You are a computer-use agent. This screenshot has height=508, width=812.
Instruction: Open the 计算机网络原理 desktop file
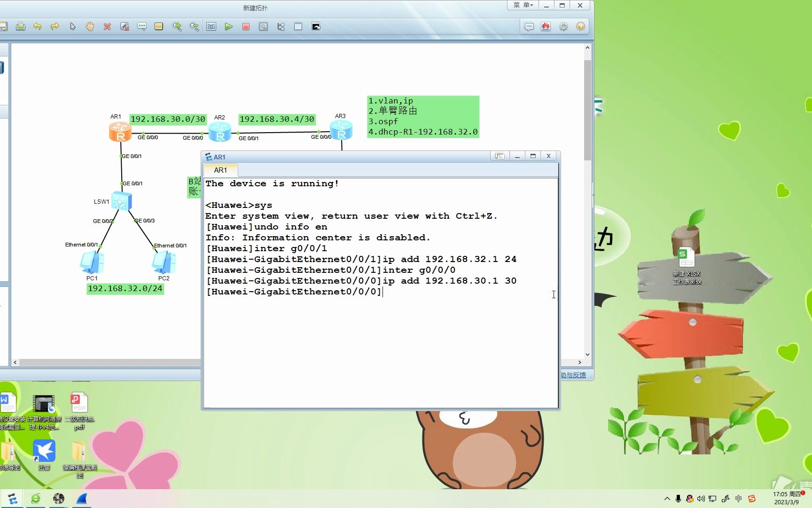(44, 411)
